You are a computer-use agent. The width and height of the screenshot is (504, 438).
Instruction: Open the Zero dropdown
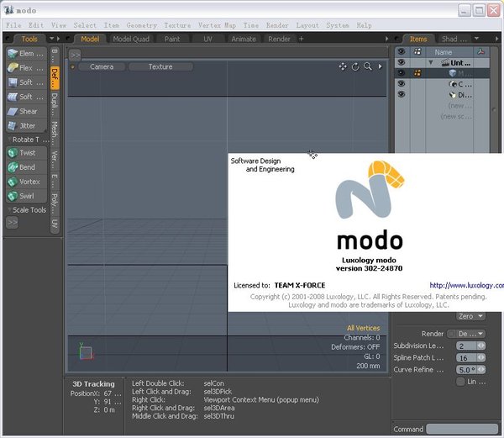(x=470, y=316)
